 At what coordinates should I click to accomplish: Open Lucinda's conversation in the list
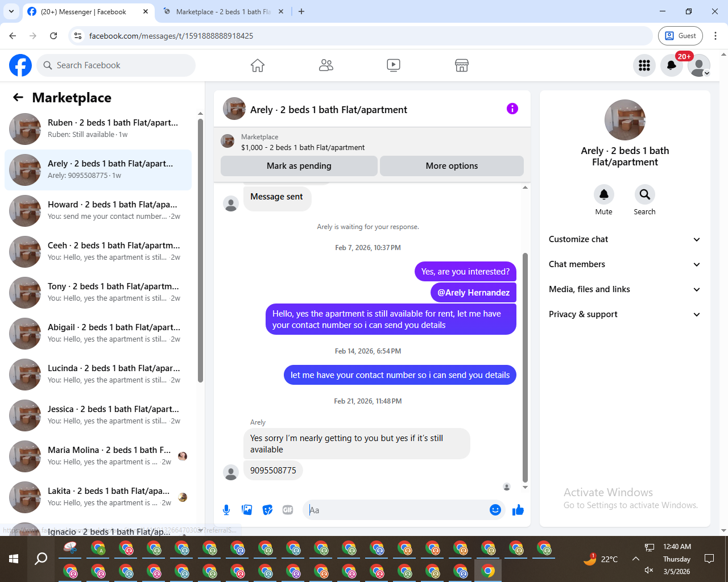point(98,375)
